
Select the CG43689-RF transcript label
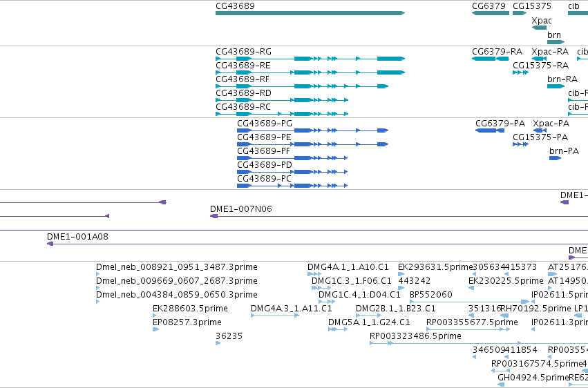tap(243, 79)
